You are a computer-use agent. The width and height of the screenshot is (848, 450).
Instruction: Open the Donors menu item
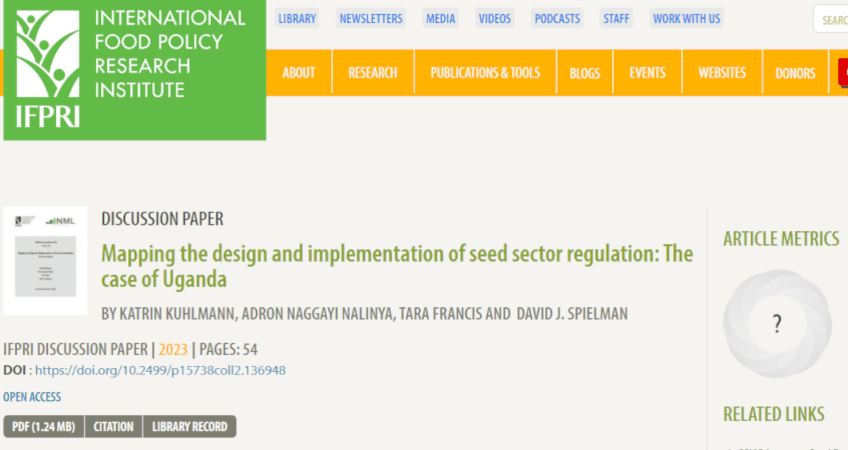(x=795, y=72)
